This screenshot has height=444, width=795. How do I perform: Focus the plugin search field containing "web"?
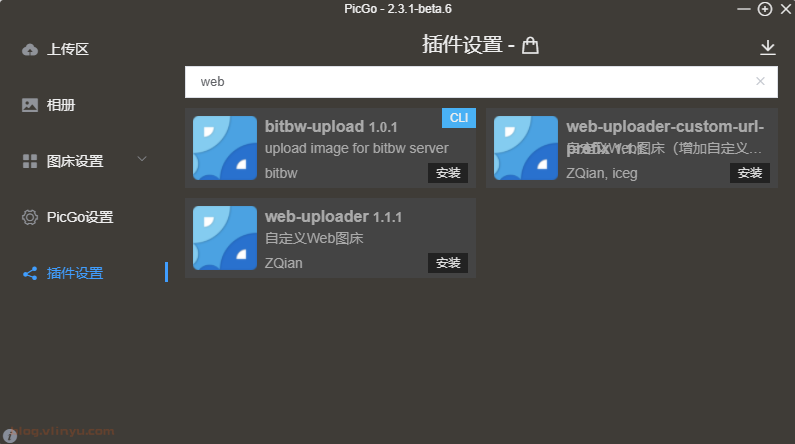470,82
